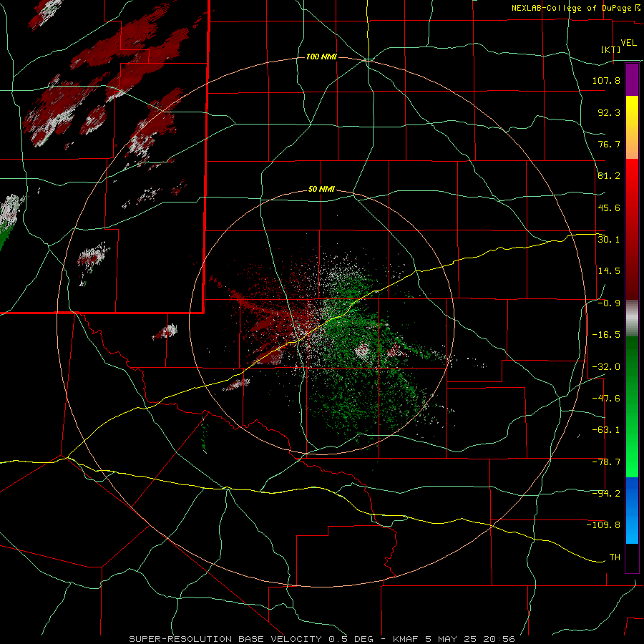Click the 45.6 velocity scale value
This screenshot has width=644, height=644.
pos(609,208)
